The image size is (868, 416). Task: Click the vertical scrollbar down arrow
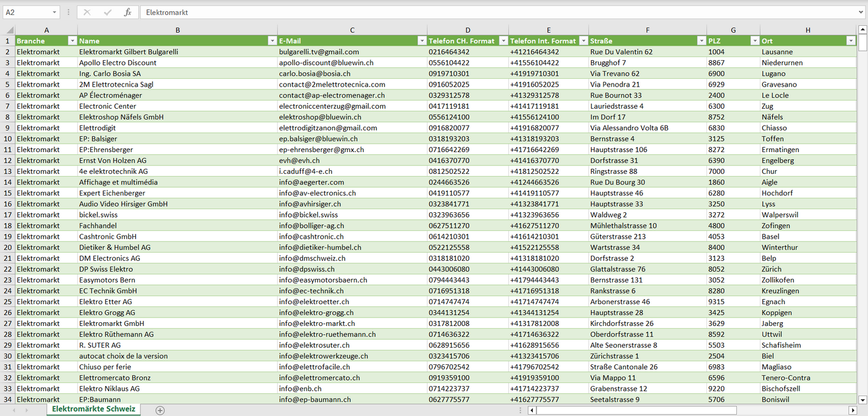(863, 399)
